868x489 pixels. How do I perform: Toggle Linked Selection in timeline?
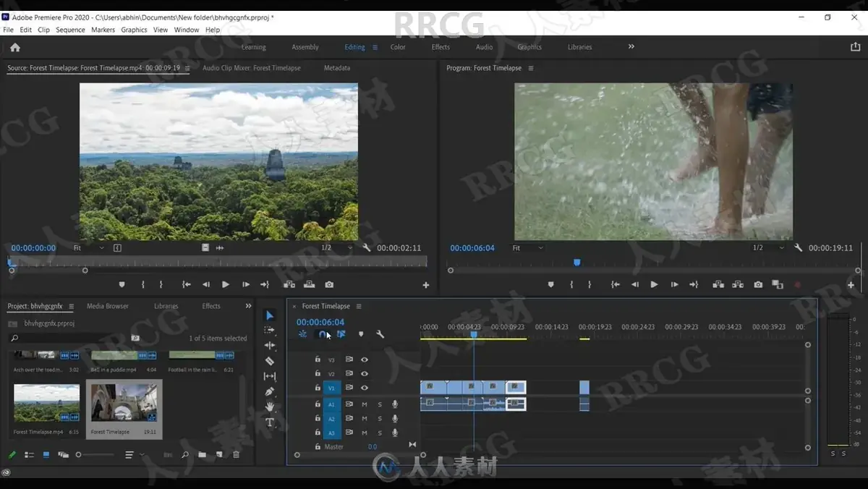[x=341, y=334]
